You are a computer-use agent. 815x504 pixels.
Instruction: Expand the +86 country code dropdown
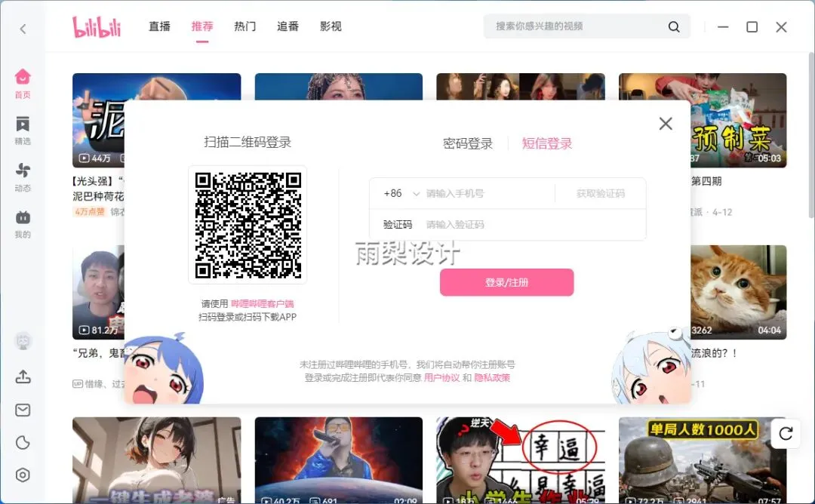[x=401, y=194]
